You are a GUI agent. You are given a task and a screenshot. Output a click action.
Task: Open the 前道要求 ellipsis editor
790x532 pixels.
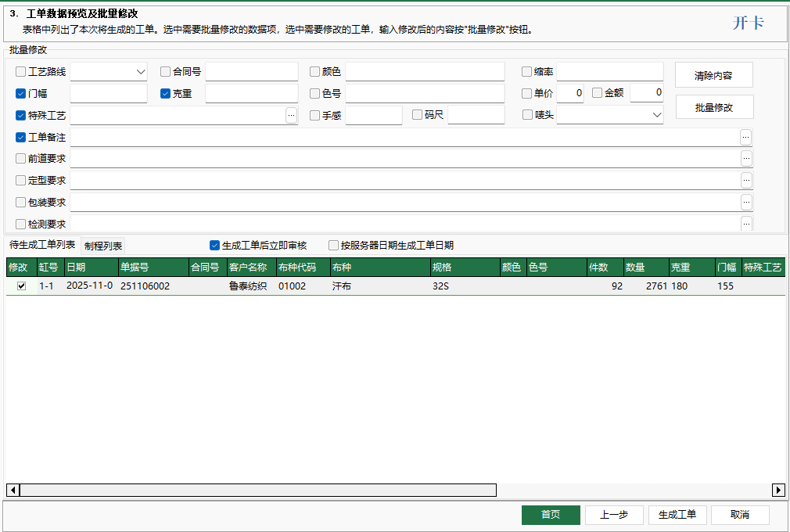coord(746,158)
